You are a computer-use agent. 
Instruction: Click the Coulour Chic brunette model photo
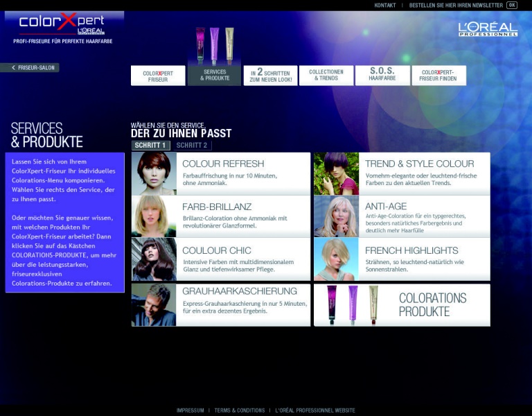(x=154, y=259)
